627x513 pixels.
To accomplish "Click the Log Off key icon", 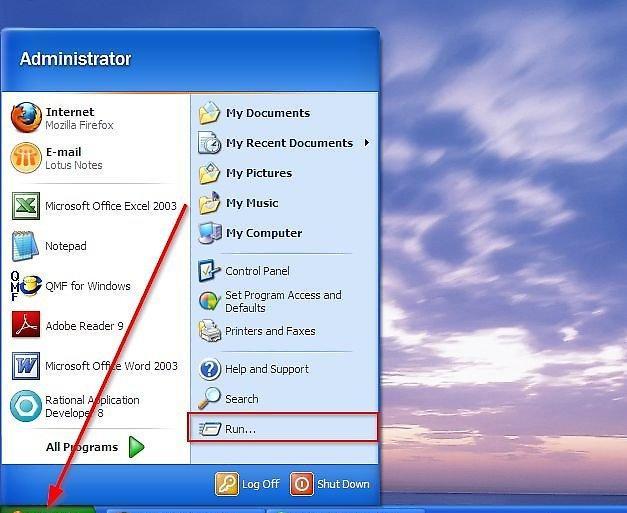I will [227, 484].
